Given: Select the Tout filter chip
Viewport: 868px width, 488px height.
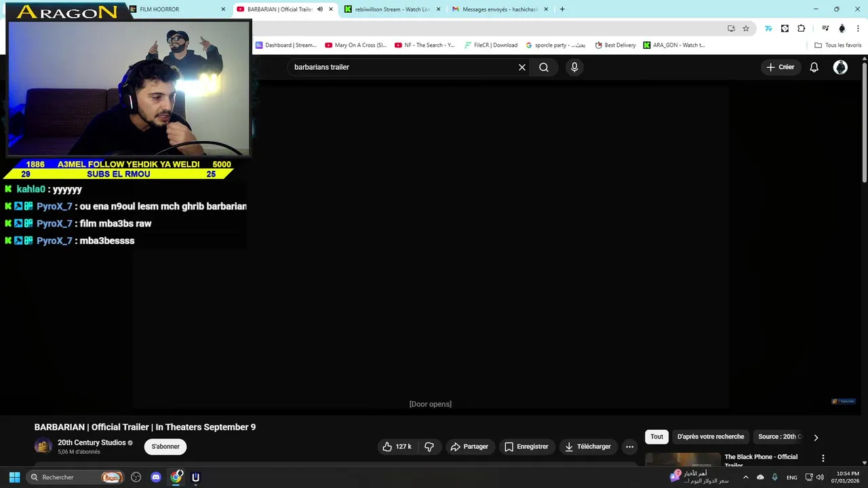Looking at the screenshot, I should tap(656, 436).
